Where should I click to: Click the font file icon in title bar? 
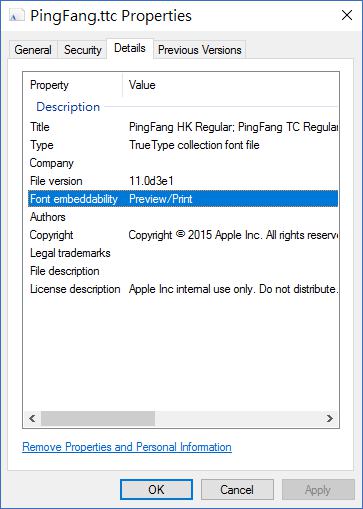[x=16, y=15]
